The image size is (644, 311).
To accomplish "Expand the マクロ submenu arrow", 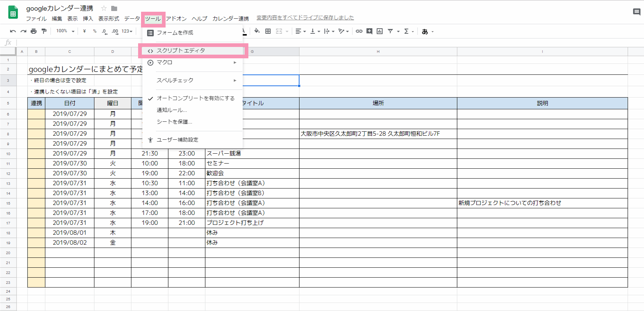I will coord(235,62).
